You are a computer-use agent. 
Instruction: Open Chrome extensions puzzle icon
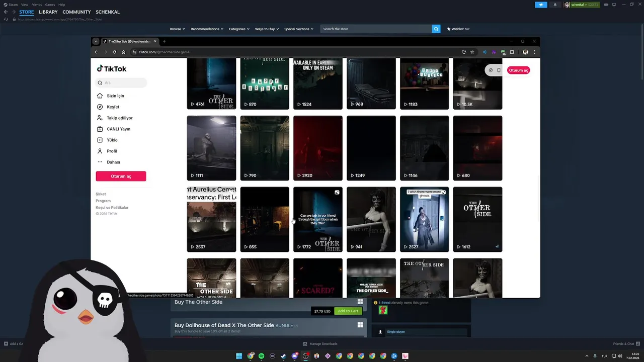[x=512, y=52]
